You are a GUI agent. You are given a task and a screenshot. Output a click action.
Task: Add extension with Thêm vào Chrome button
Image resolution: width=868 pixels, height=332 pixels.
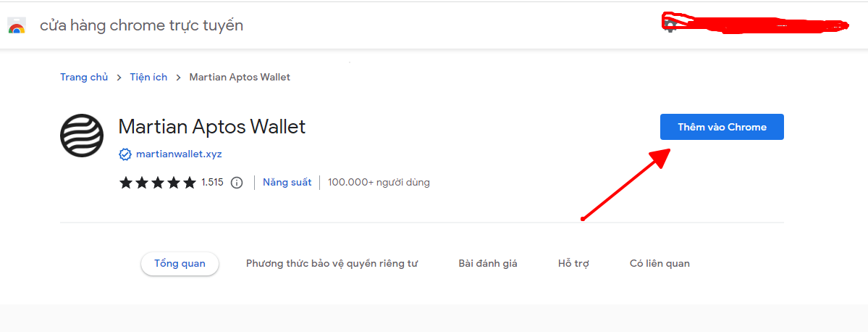pos(722,127)
